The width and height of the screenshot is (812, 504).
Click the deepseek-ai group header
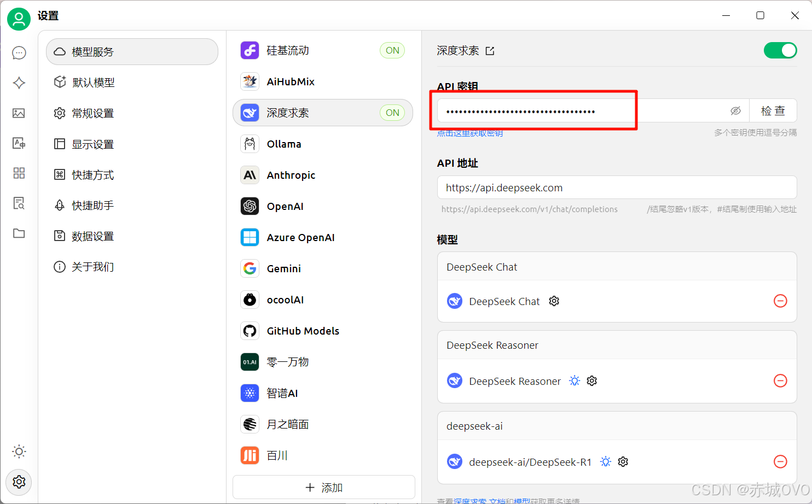click(x=617, y=426)
